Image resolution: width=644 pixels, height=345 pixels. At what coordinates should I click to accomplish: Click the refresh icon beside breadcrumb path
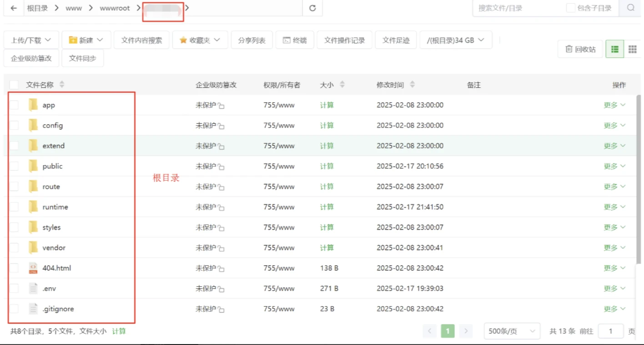[x=312, y=8]
